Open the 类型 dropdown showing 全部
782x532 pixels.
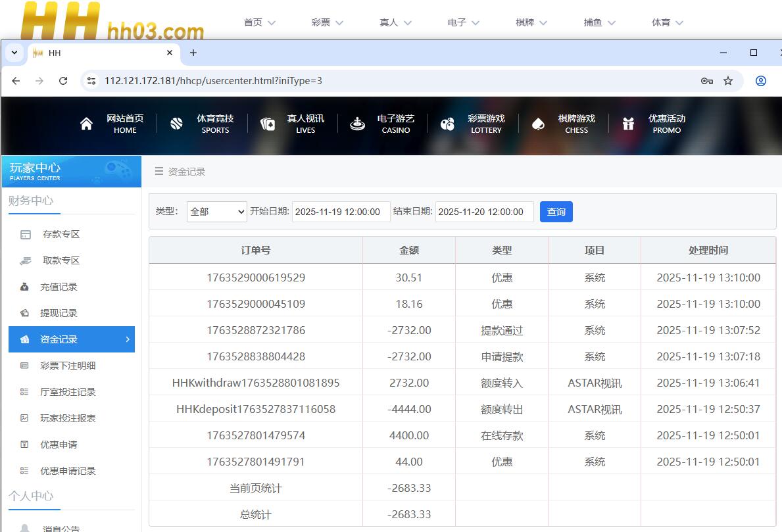tap(216, 212)
